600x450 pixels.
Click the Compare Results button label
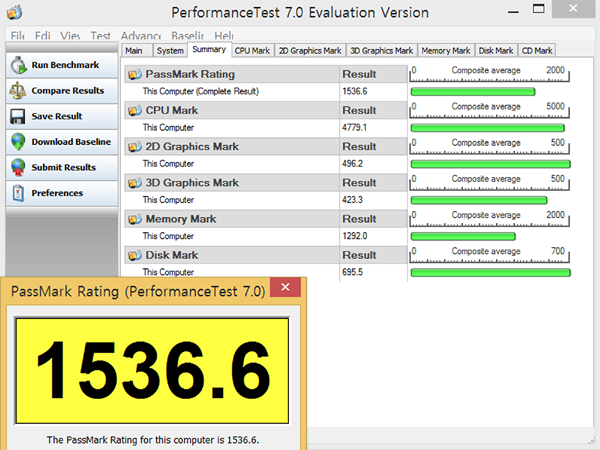click(68, 91)
